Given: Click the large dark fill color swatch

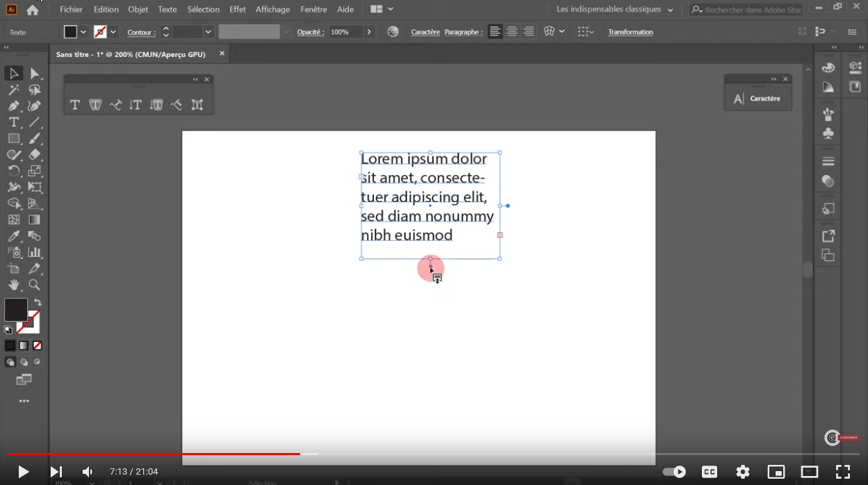Looking at the screenshot, I should (16, 310).
